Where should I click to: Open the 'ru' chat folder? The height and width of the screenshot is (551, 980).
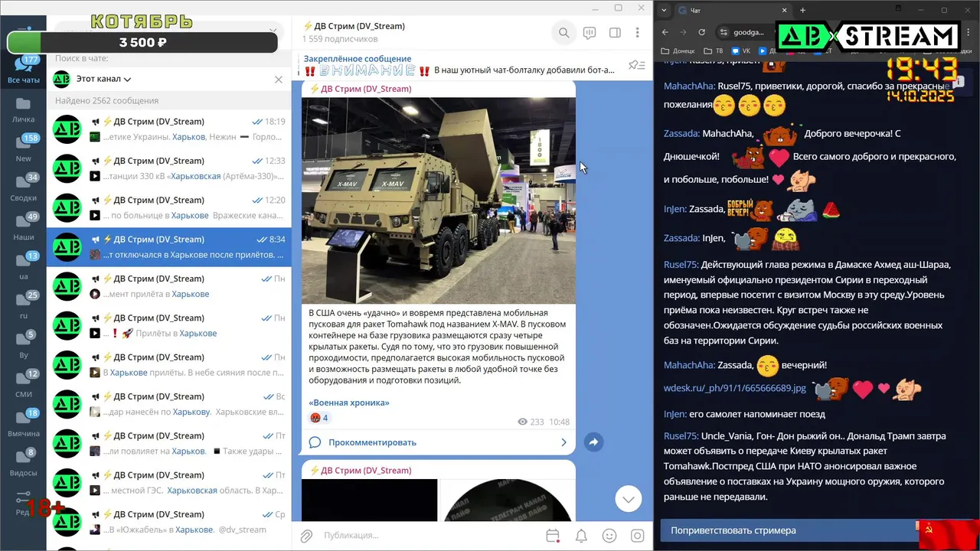[24, 305]
